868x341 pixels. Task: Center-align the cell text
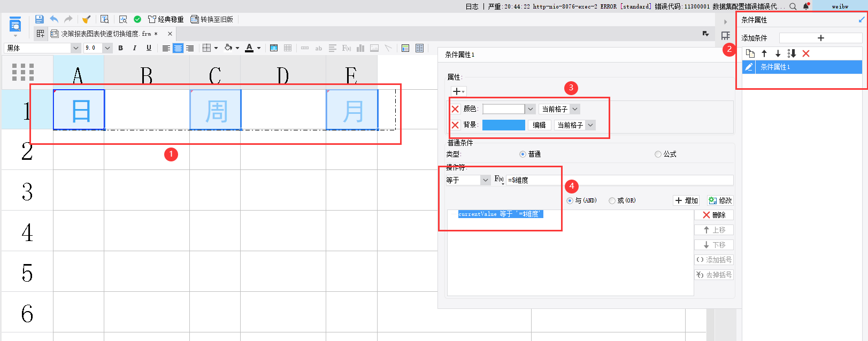pyautogui.click(x=178, y=48)
